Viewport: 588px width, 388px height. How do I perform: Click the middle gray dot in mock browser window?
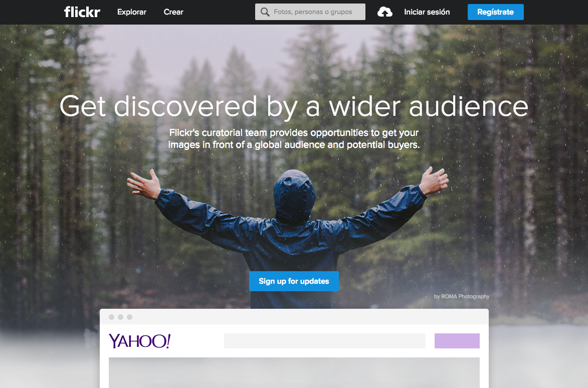120,317
